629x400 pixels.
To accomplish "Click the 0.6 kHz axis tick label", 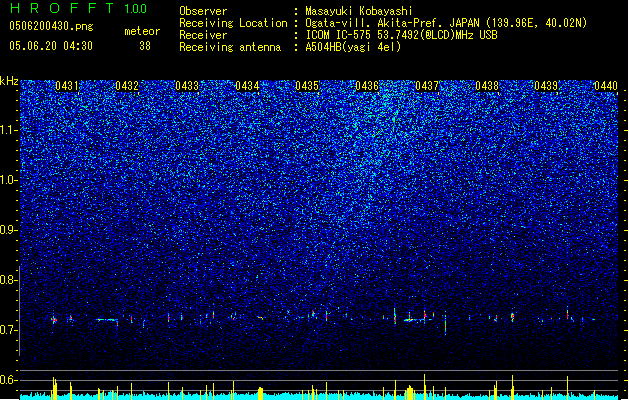I will click(x=9, y=380).
